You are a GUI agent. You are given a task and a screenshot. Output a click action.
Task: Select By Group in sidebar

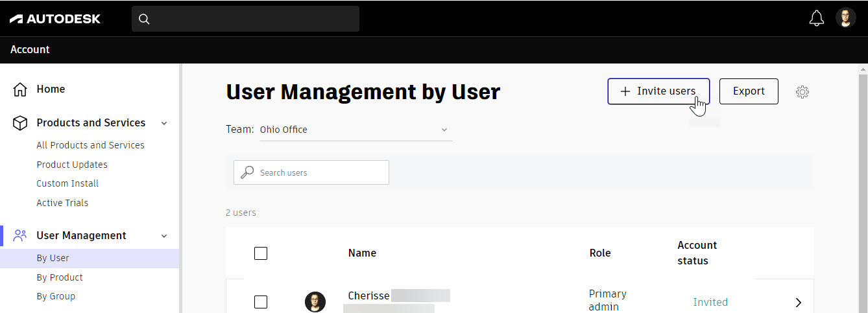(56, 296)
